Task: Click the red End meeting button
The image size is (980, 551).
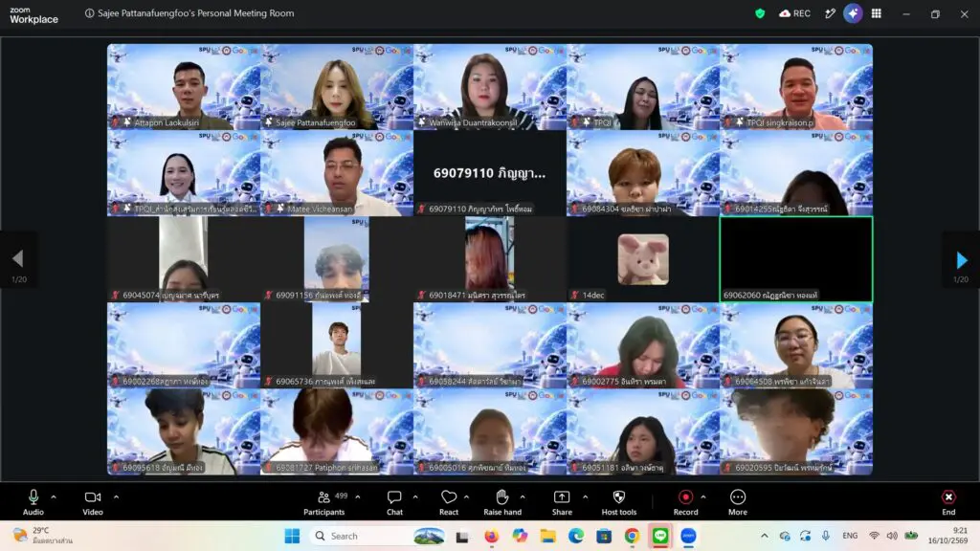Action: (x=948, y=503)
